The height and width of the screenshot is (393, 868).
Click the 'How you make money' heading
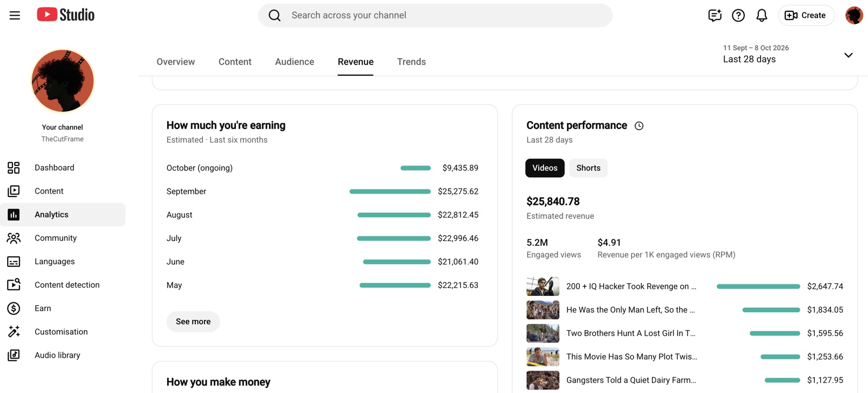pos(218,382)
